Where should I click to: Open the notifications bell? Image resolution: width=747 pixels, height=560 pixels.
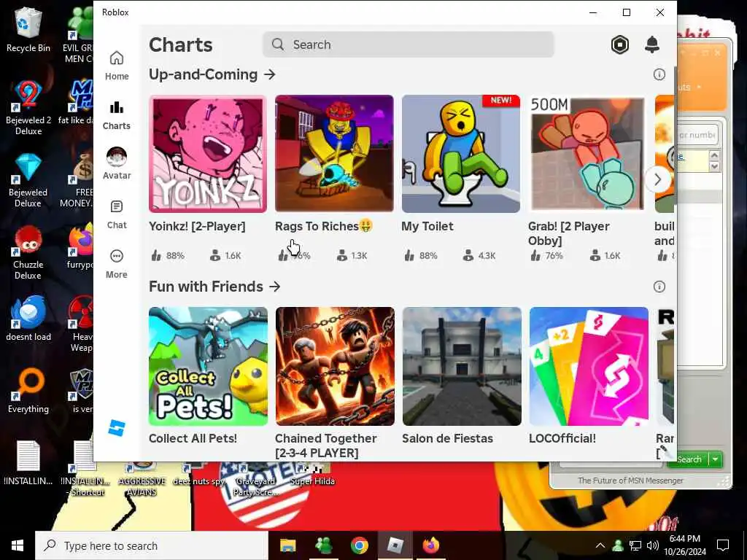pos(651,44)
